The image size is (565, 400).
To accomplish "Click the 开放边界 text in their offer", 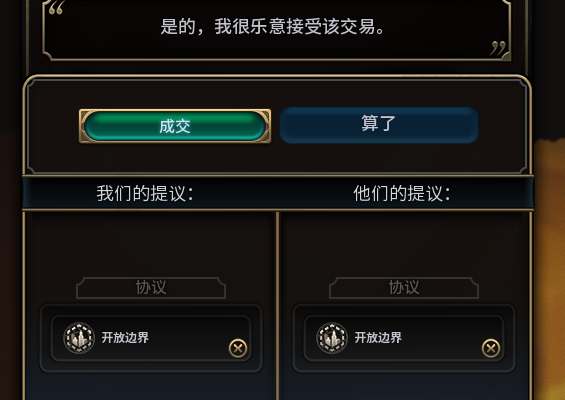I will [x=378, y=338].
